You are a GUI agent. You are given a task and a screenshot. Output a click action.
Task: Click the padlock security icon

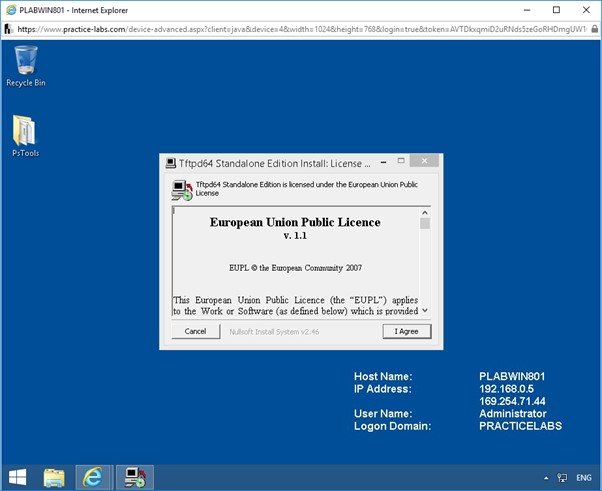click(595, 29)
